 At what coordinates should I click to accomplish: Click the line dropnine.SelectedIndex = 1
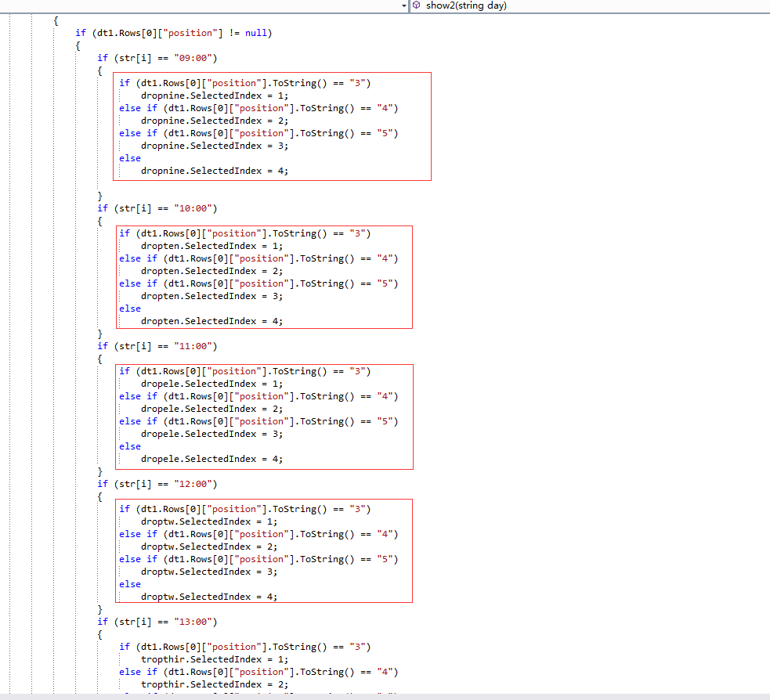[x=214, y=96]
